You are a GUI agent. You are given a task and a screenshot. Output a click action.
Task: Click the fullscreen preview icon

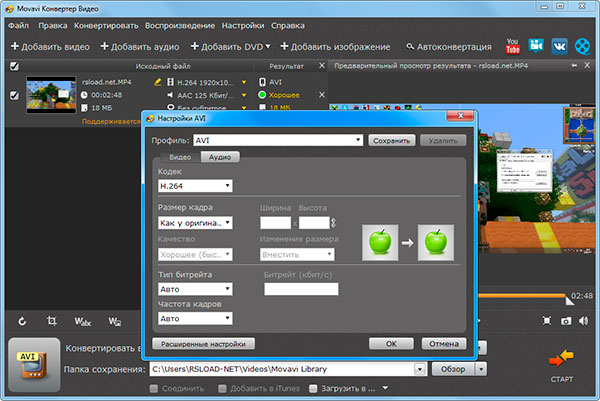547,321
